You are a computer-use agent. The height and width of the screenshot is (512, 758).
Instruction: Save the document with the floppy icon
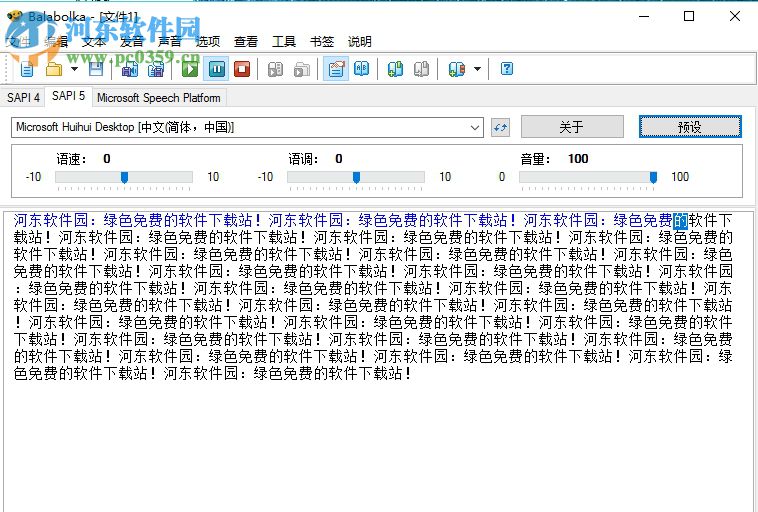pos(96,69)
